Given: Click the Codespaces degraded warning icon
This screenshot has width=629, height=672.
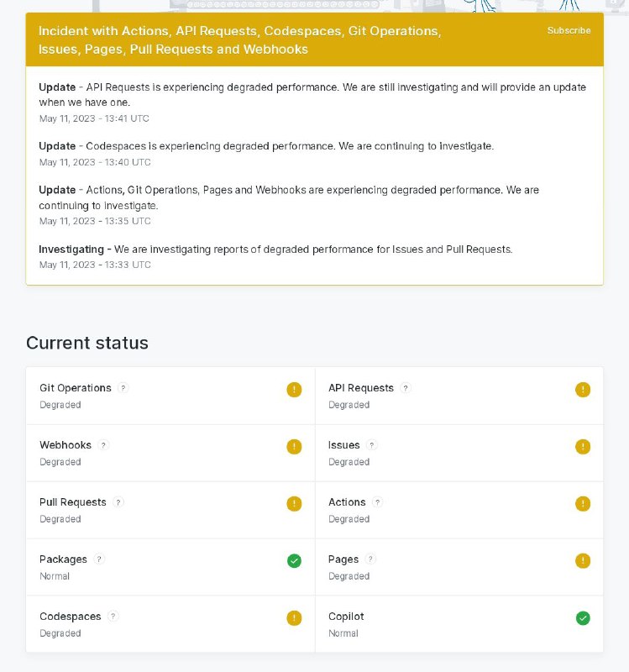Looking at the screenshot, I should [295, 618].
